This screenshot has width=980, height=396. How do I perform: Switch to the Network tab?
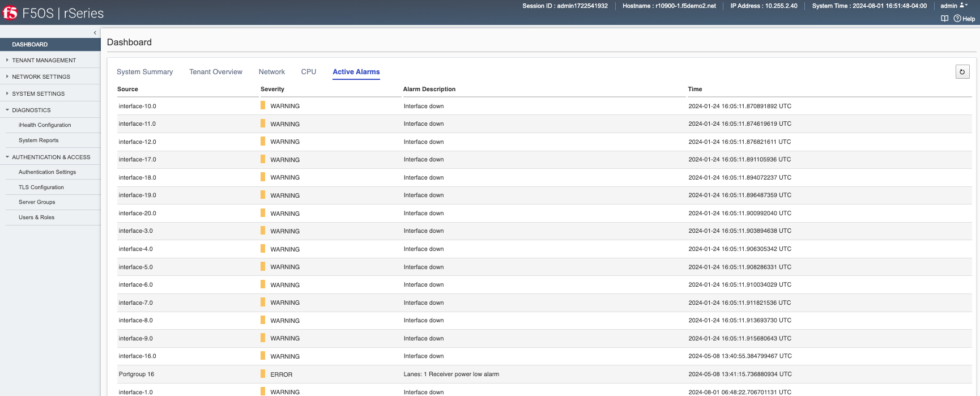(272, 72)
